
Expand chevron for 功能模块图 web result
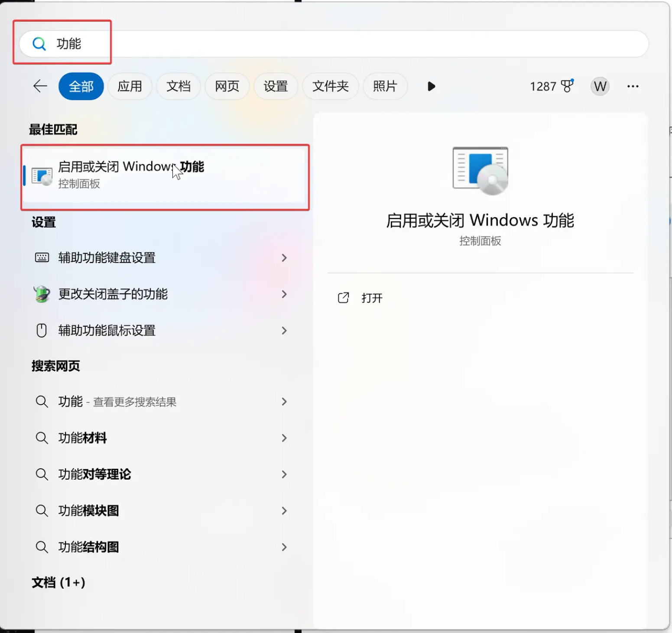click(x=284, y=511)
